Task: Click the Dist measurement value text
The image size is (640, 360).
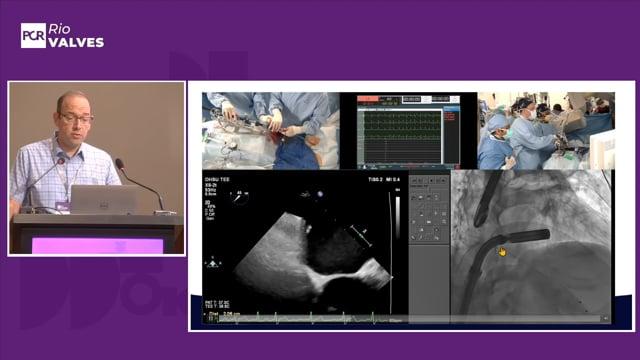Action: tap(224, 314)
